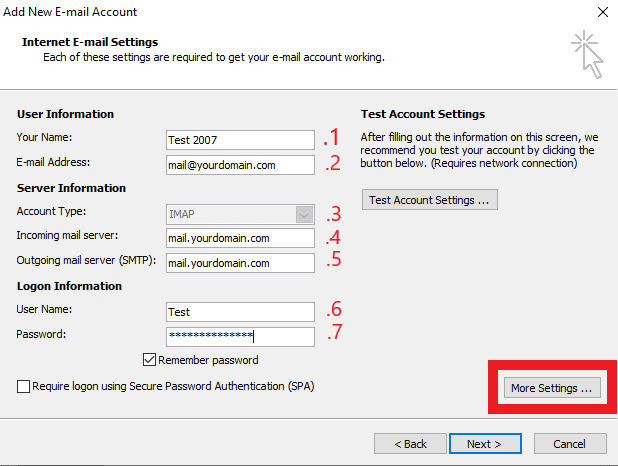Image resolution: width=618 pixels, height=466 pixels.
Task: Toggle Require logon using SPA checkbox
Action: click(23, 385)
